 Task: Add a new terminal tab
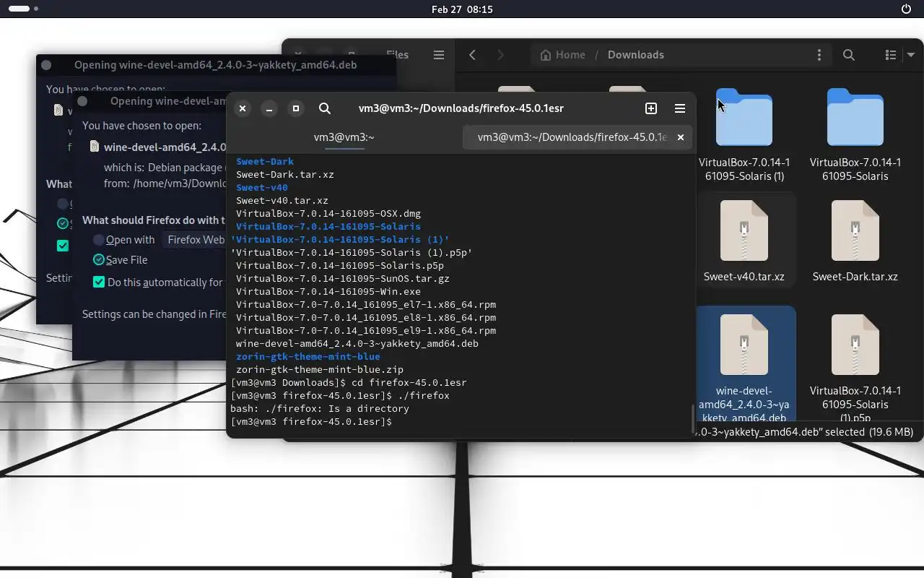pos(651,108)
